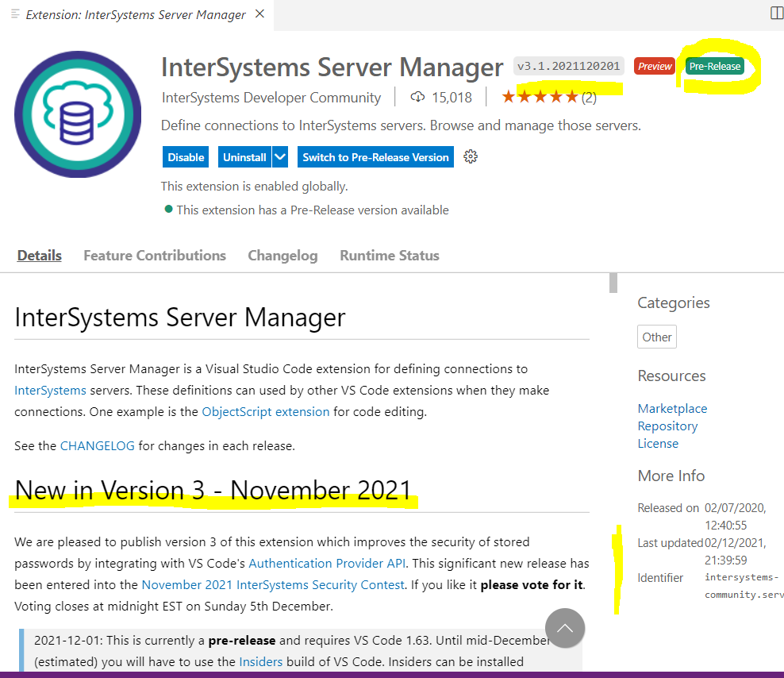784x678 pixels.
Task: Follow the ObjectScript extension link
Action: pyautogui.click(x=266, y=412)
